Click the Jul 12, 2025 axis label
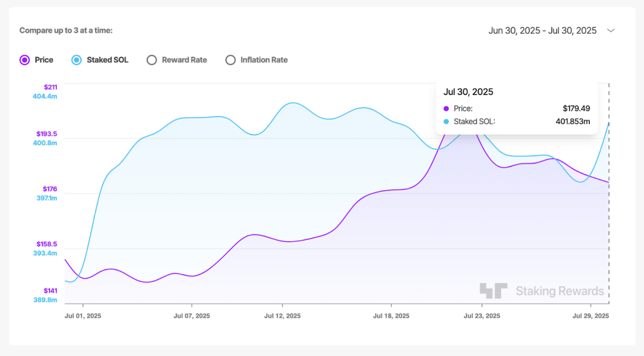 (282, 316)
